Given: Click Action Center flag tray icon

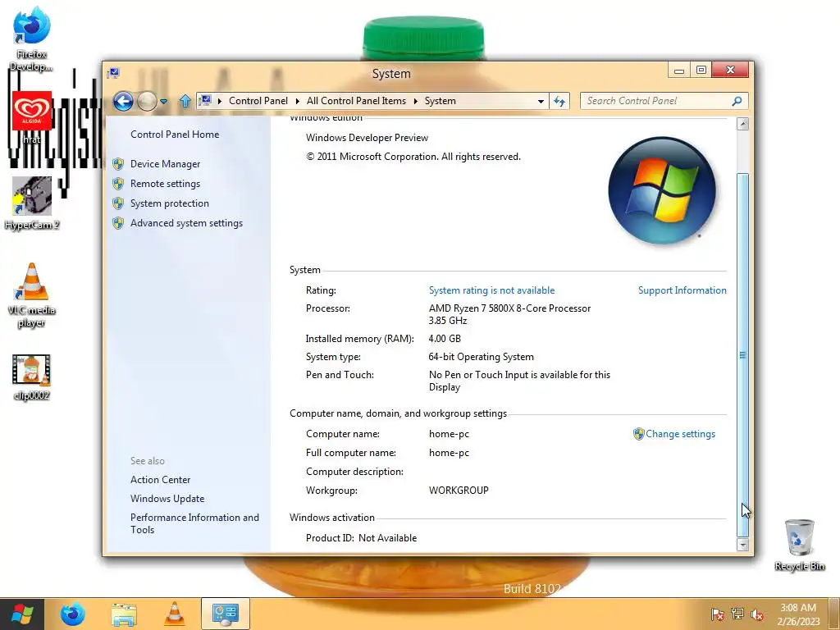Looking at the screenshot, I should pyautogui.click(x=718, y=614).
